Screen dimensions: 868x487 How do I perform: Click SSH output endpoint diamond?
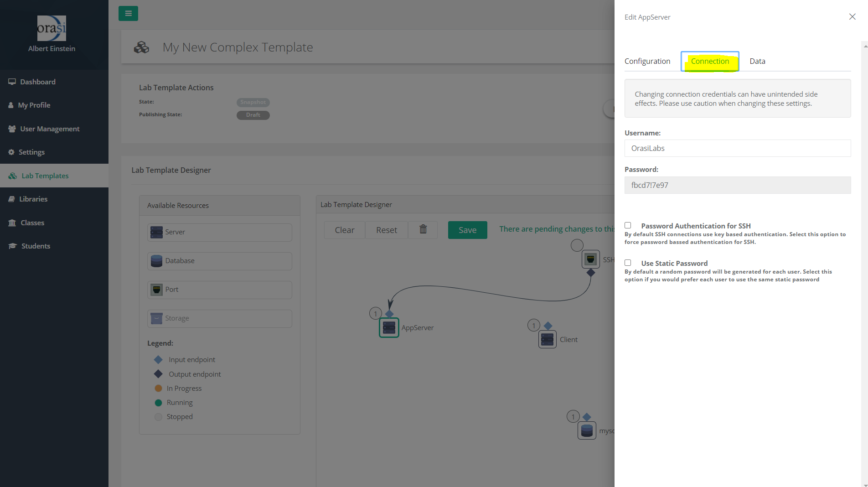point(591,273)
